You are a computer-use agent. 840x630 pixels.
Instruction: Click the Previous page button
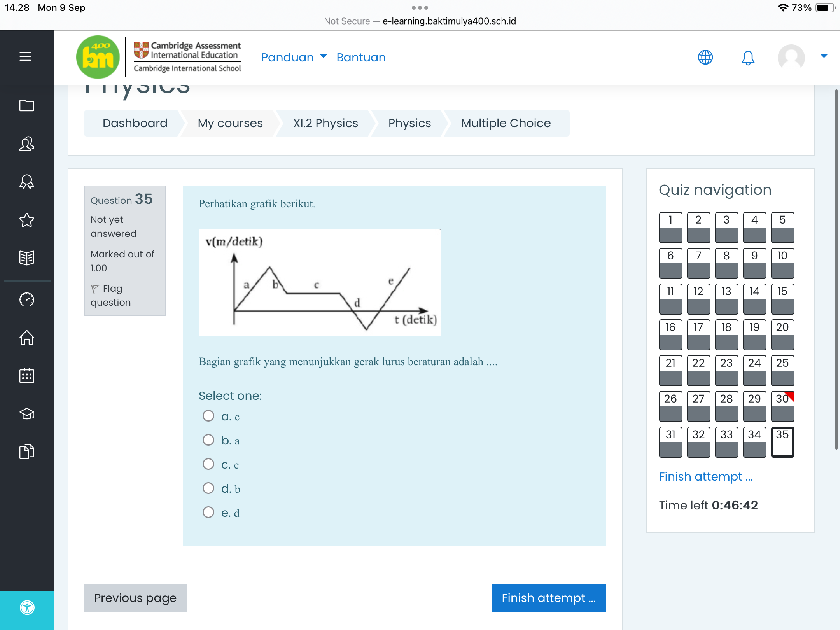point(135,598)
